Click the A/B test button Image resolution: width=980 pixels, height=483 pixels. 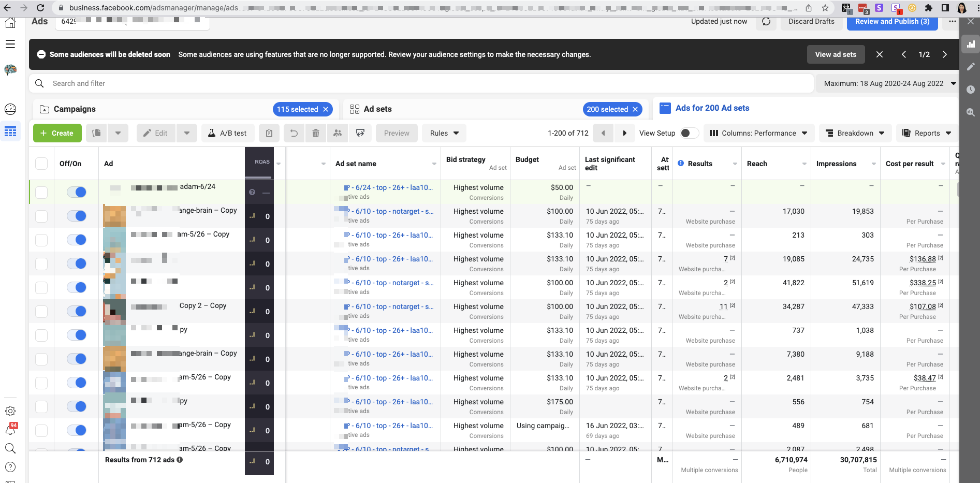coord(227,133)
